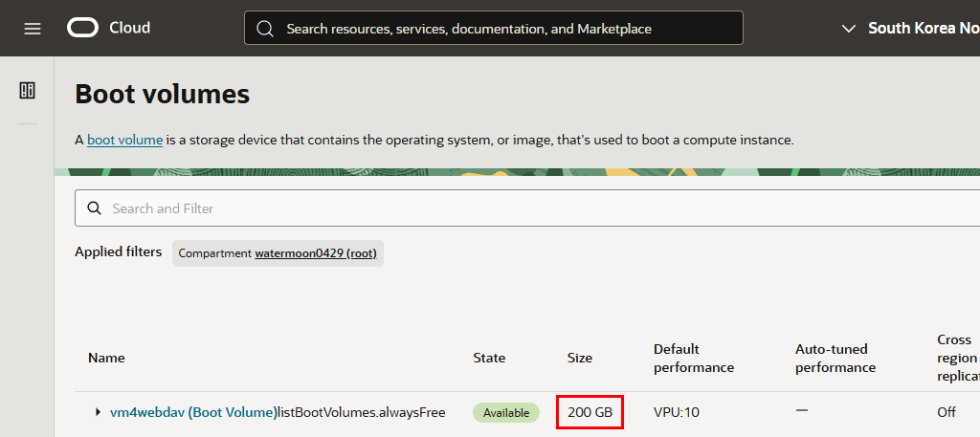Click the watermoon0429 (root) compartment link
The height and width of the screenshot is (437, 980).
tap(315, 253)
